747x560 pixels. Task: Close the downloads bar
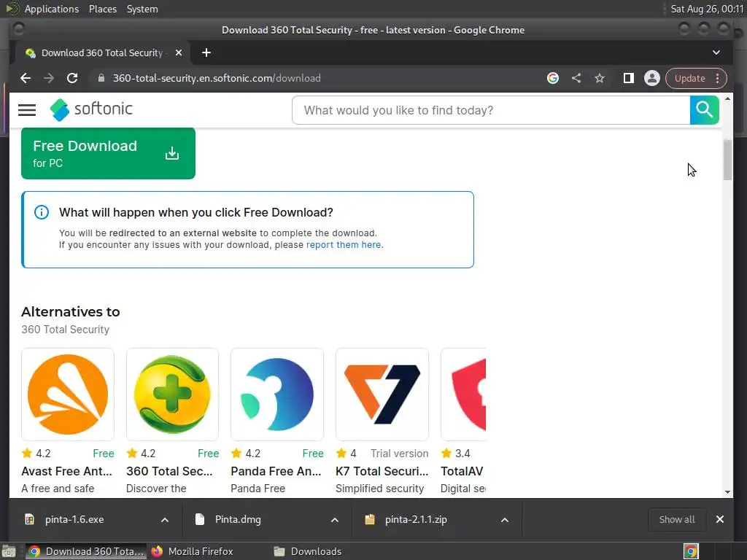[x=720, y=519]
